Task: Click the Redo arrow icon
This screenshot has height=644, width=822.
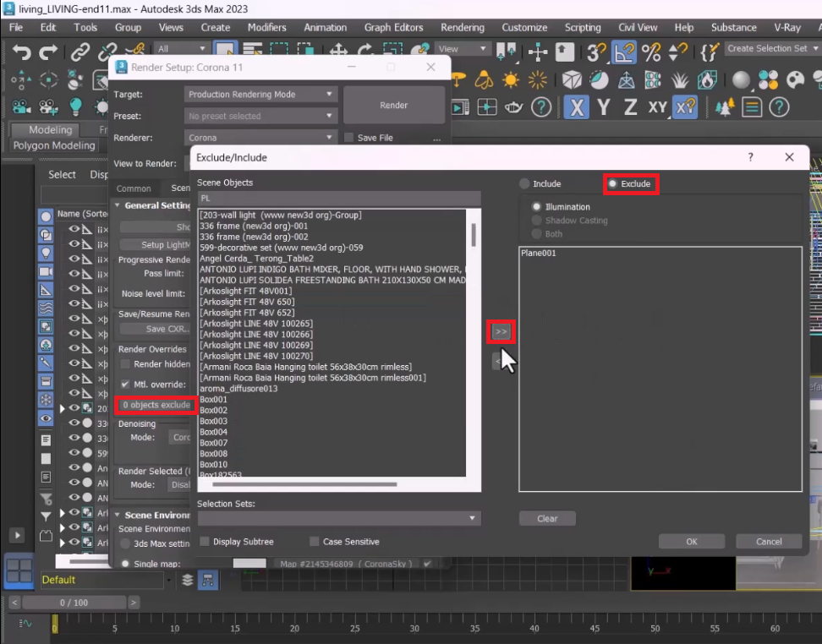Action: pyautogui.click(x=47, y=52)
